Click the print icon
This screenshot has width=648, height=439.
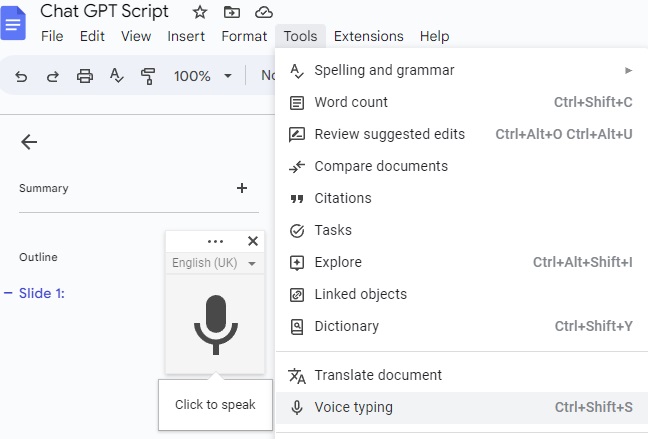point(85,76)
